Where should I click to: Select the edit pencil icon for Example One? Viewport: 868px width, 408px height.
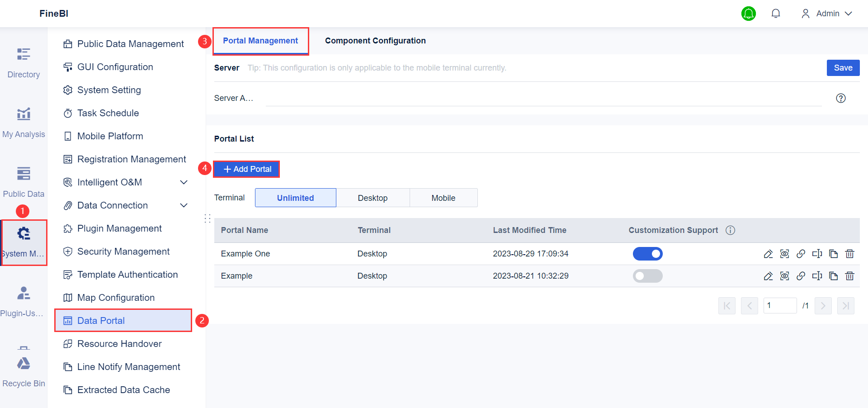click(x=769, y=254)
